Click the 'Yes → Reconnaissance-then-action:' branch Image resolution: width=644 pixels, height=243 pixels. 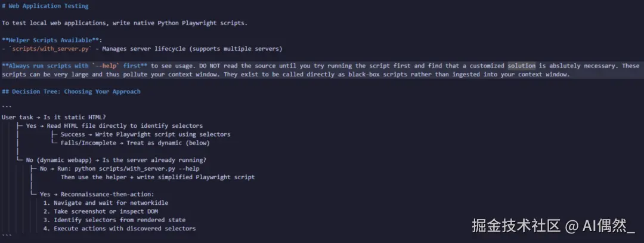(x=97, y=194)
